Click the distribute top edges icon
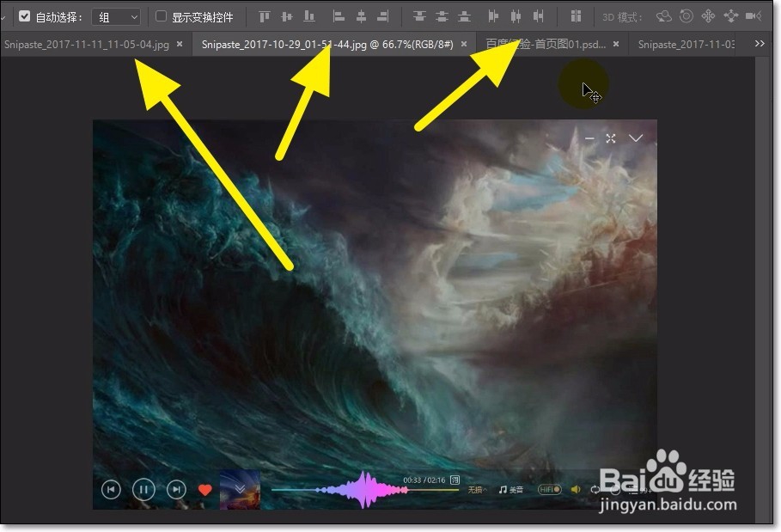The width and height of the screenshot is (781, 532). (x=419, y=17)
